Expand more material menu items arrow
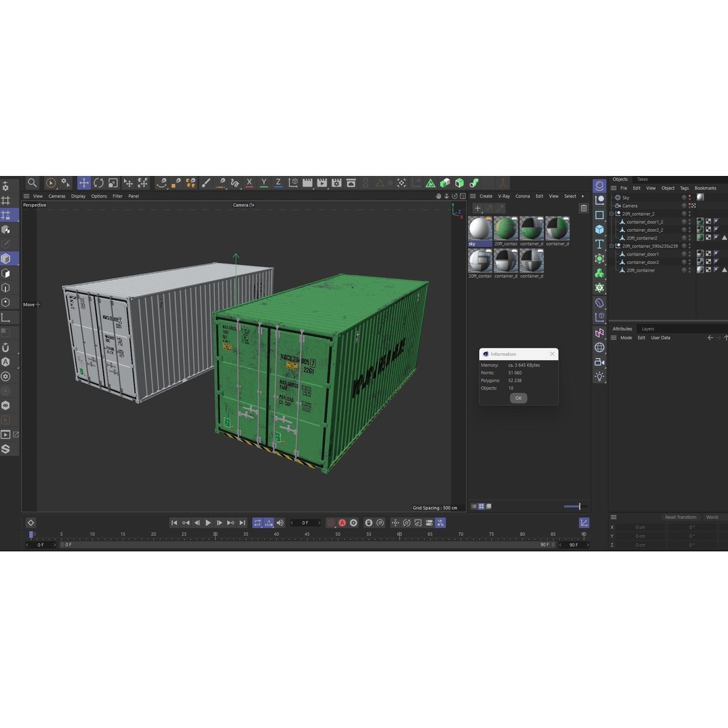 [582, 196]
